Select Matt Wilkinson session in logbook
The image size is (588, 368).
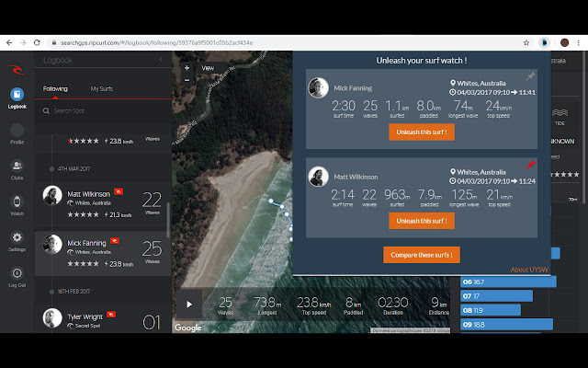pos(101,204)
